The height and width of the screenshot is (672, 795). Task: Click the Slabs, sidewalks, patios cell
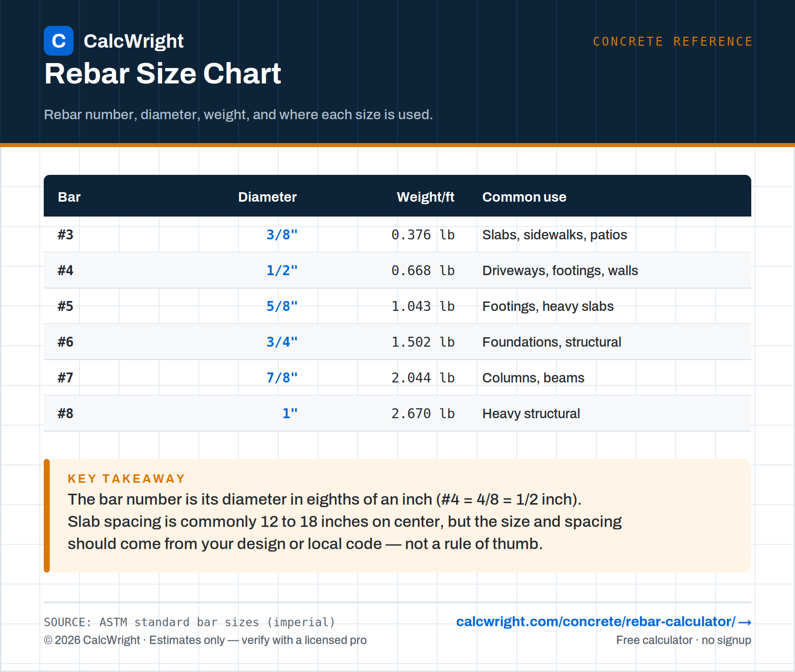pos(555,234)
